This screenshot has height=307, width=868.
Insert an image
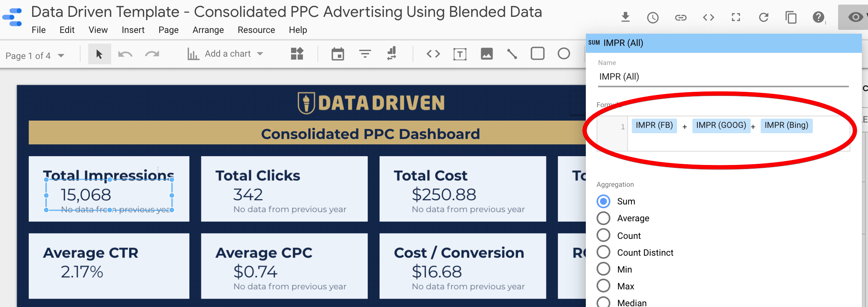coord(487,54)
